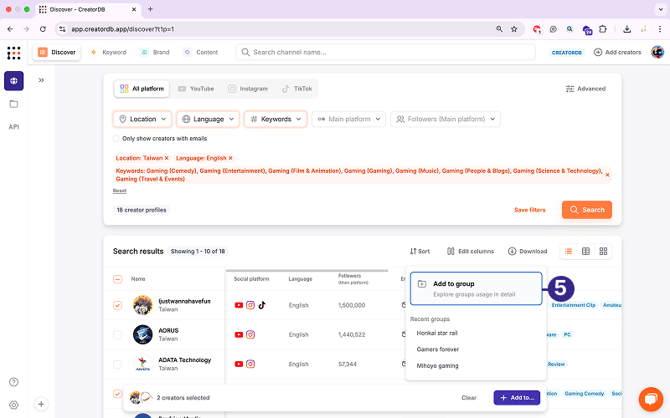The image size is (670, 418).
Task: Enable Only show creators with emails
Action: click(116, 138)
